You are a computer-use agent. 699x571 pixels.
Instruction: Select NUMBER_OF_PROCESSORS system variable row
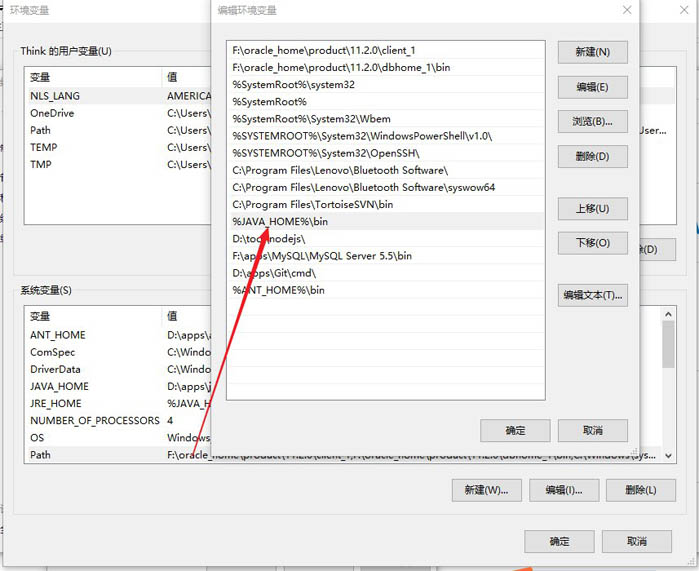tap(118, 421)
